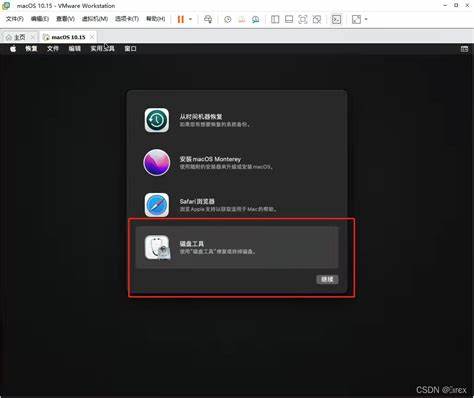The image size is (474, 398).
Task: Click the Unity mode toolbar icon
Action: tap(317, 19)
